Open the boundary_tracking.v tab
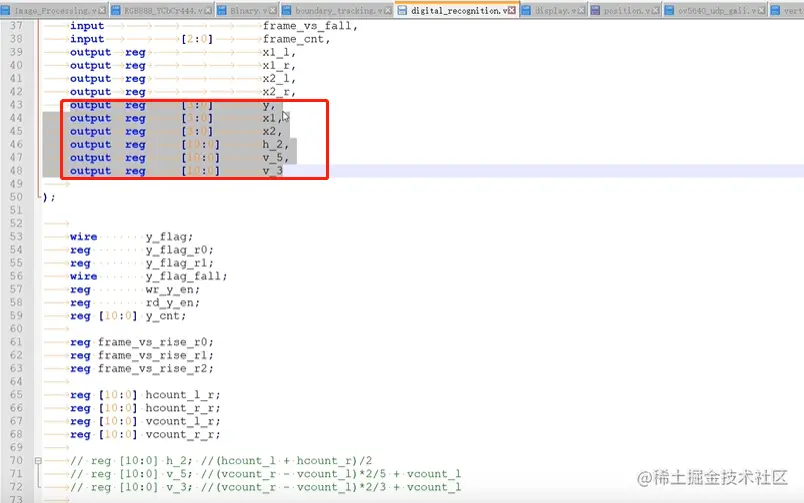 click(338, 10)
